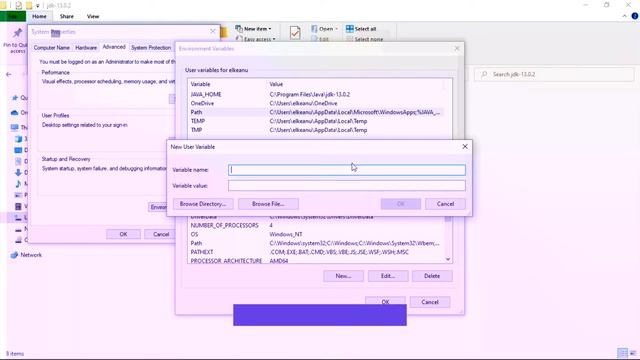Cancel the New User Variable dialog

click(445, 204)
